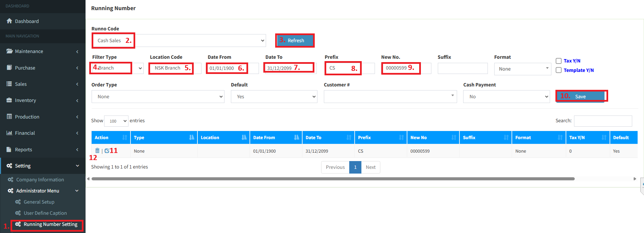The image size is (644, 233).
Task: Click the Financial chart icon in sidebar
Action: [x=9, y=133]
